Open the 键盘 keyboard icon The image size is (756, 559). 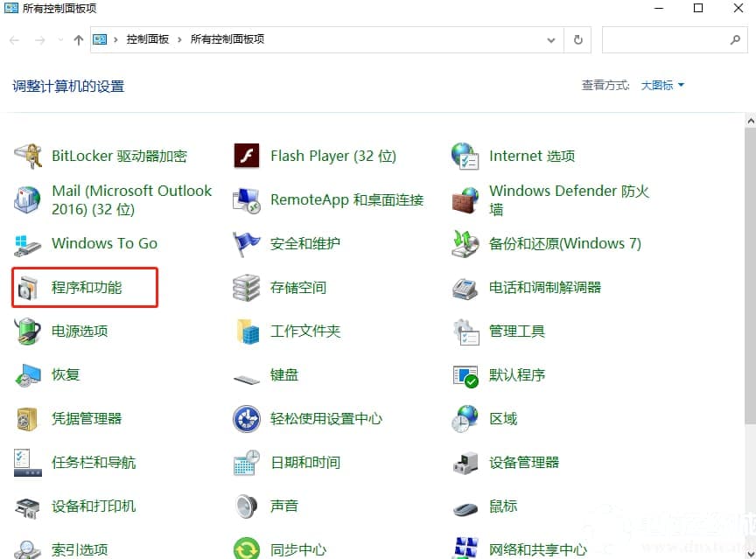pos(247,380)
